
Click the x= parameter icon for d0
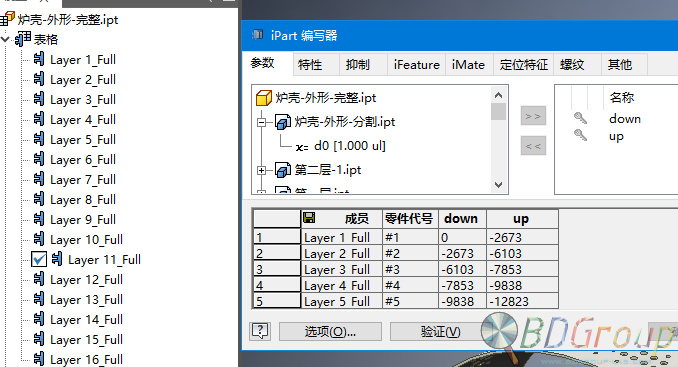point(302,147)
